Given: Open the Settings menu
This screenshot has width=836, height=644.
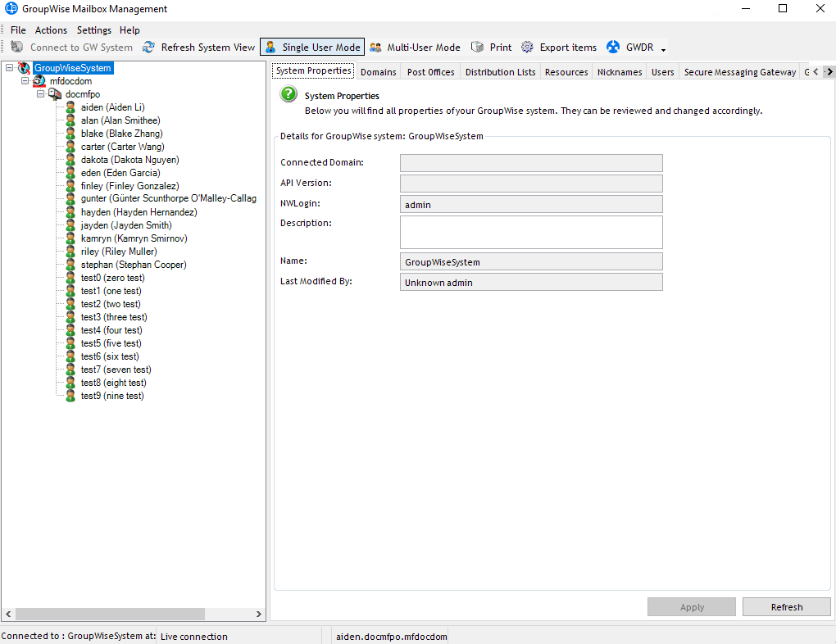Looking at the screenshot, I should [x=93, y=30].
